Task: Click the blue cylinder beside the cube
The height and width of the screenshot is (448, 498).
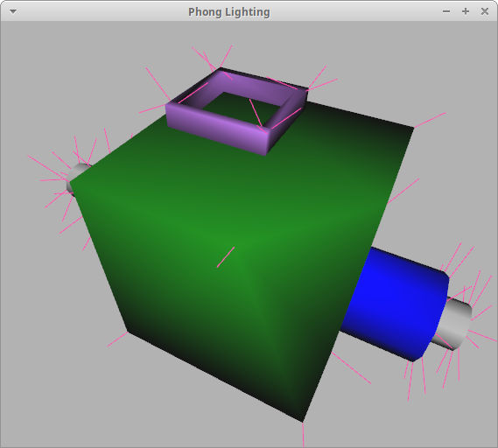Action: (394, 304)
